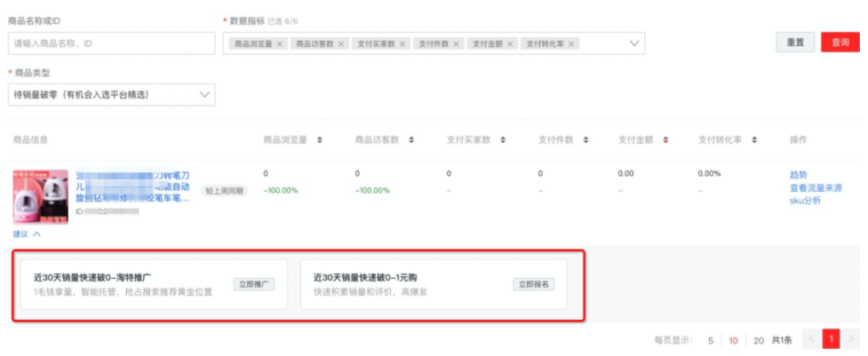Click the red 查询 button
The height and width of the screenshot is (356, 868).
tap(840, 43)
